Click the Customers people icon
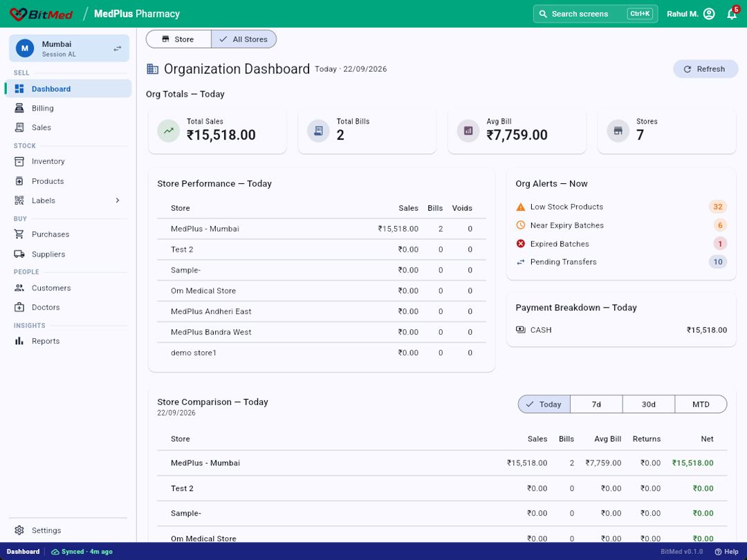Viewport: 747px width, 560px height. [19, 288]
